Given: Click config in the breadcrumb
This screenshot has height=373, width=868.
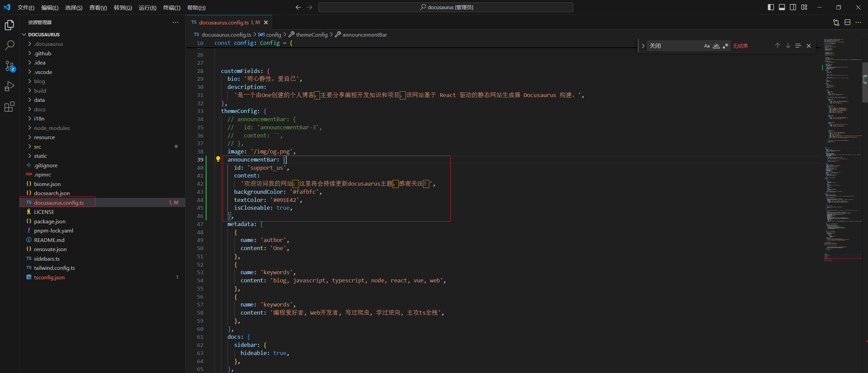Looking at the screenshot, I should (273, 35).
